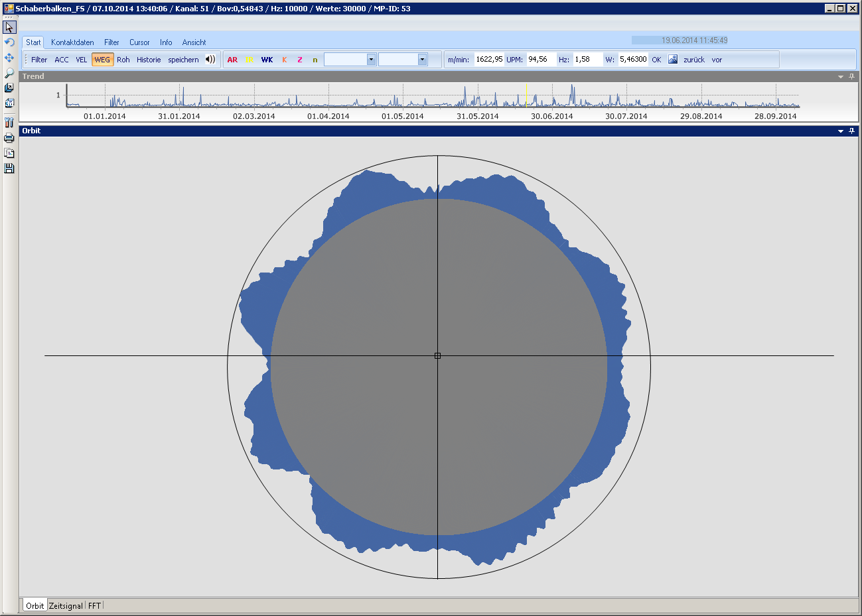The width and height of the screenshot is (862, 616).
Task: Open the Start ribbon tab
Action: click(33, 42)
